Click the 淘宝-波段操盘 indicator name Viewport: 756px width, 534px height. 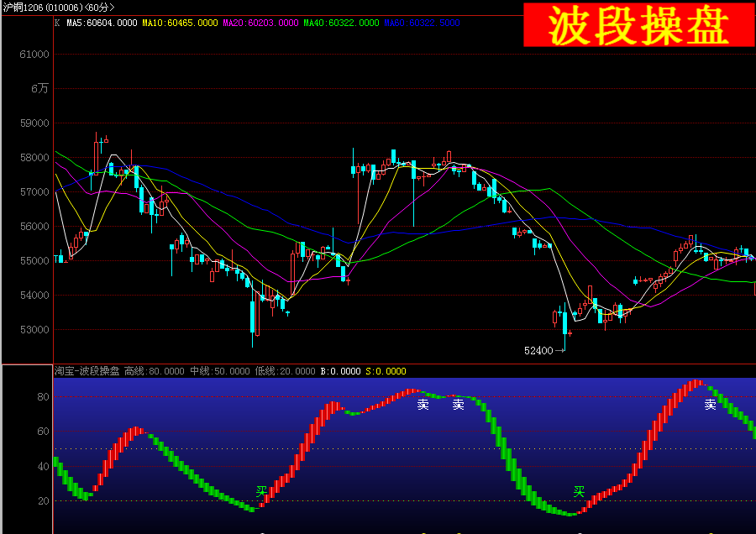(87, 371)
